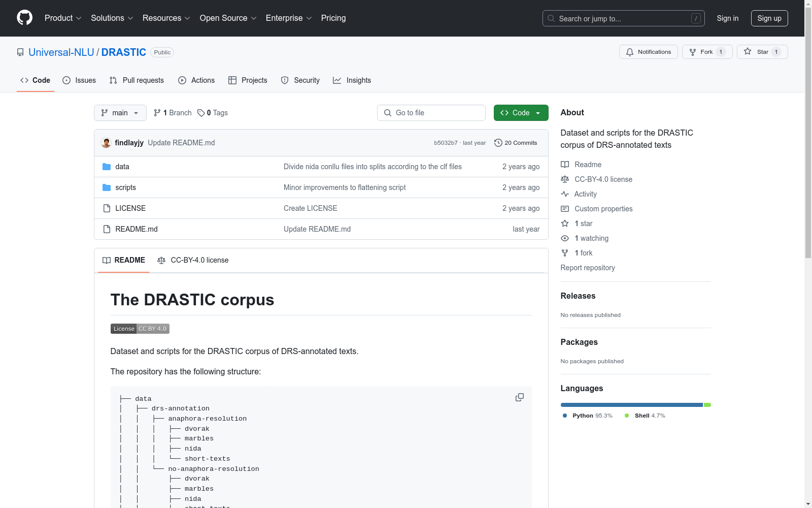812x508 pixels.
Task: Open the Python 95.3% language link
Action: [x=588, y=416]
